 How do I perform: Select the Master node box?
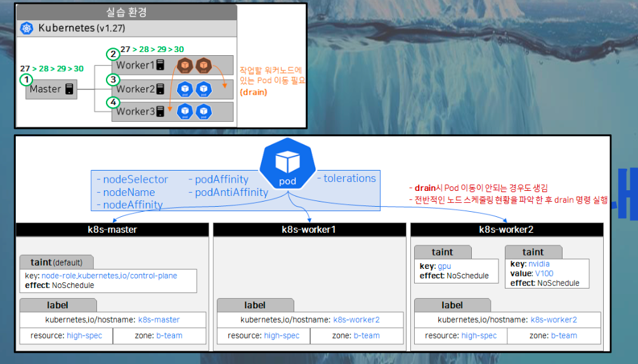click(x=51, y=89)
